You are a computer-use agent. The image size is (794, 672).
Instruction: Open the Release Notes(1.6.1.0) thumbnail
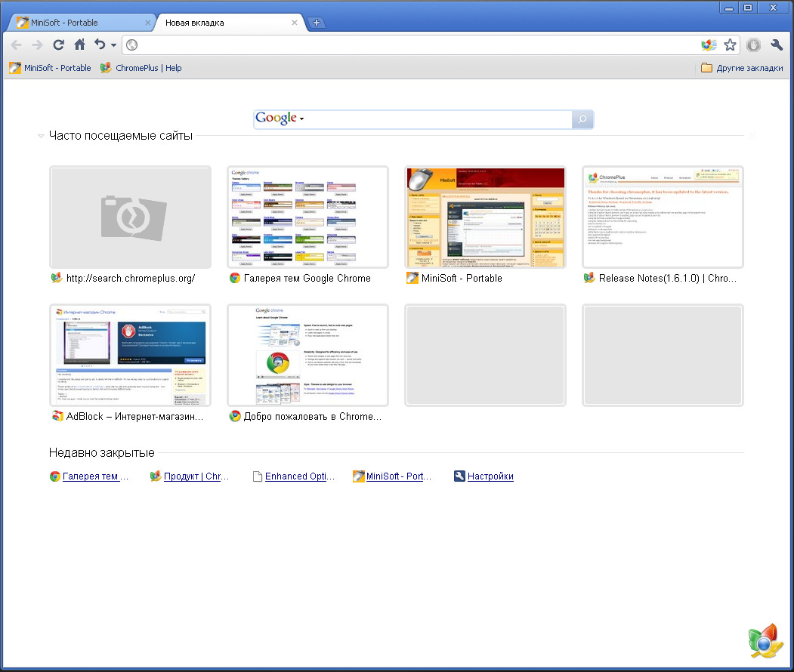(x=663, y=217)
